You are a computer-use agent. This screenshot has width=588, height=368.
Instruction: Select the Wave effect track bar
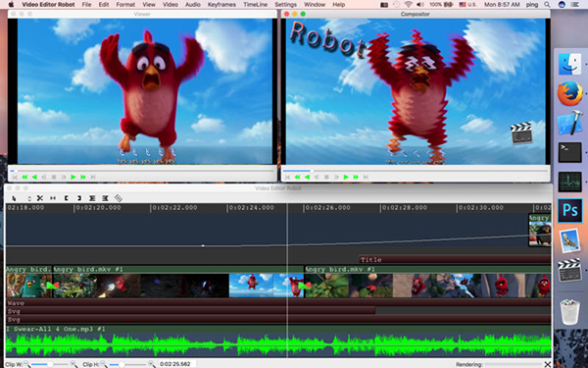pos(278,302)
